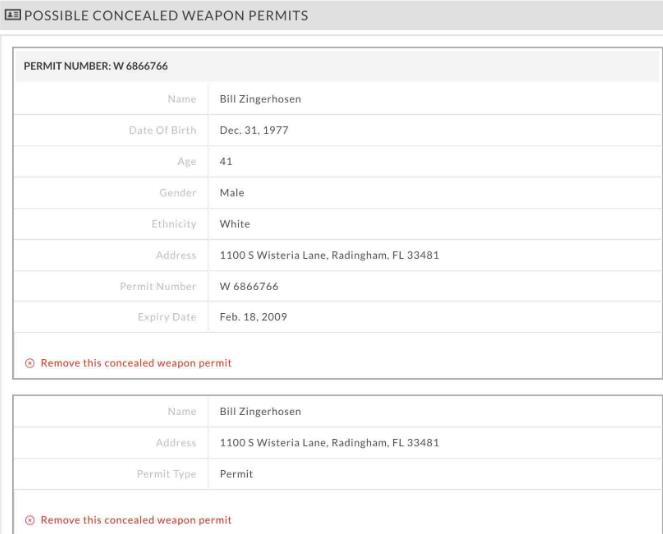Click the circled X icon for first permit
Viewport: 663px width, 534px height.
pyautogui.click(x=30, y=363)
